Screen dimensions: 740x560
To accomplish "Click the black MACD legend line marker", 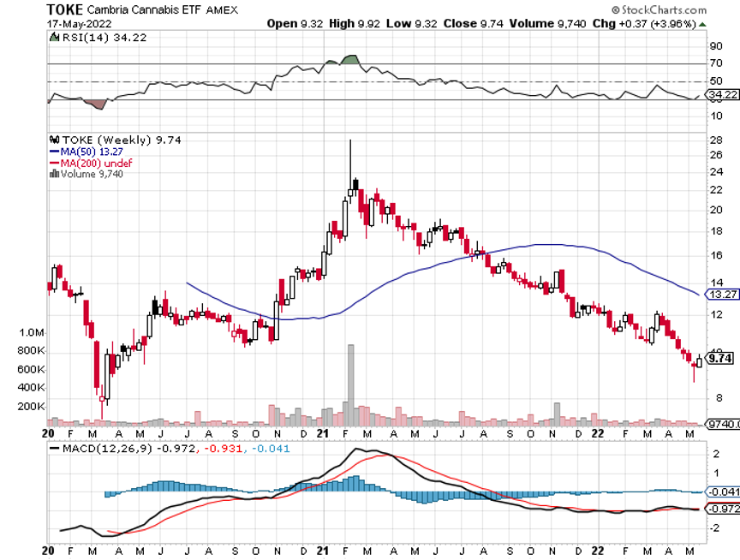I will [x=54, y=448].
